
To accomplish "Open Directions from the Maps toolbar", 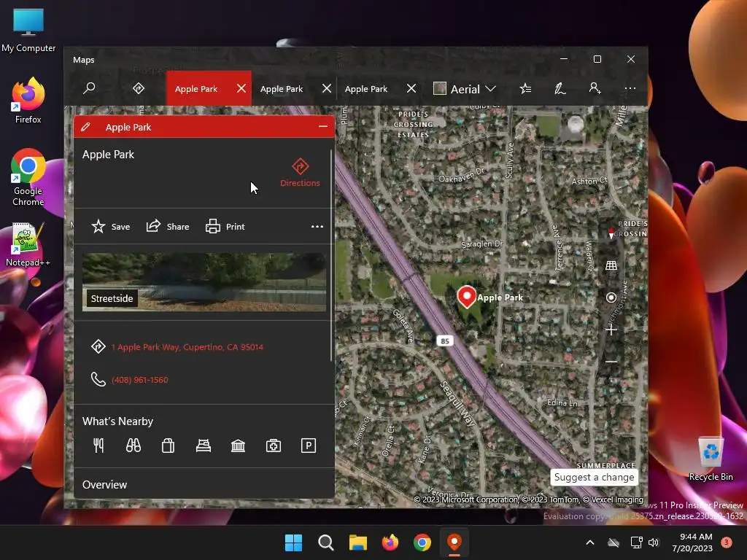I will point(138,88).
